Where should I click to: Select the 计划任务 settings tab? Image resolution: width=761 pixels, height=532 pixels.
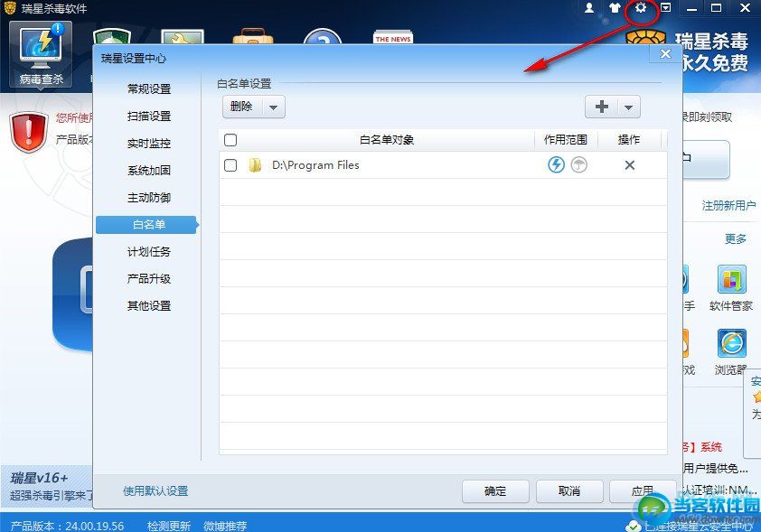click(148, 252)
